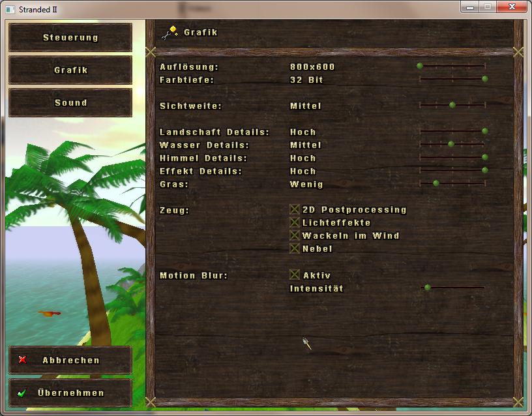Viewport: 532px width, 416px height.
Task: Switch to the Grafik settings tab
Action: pyautogui.click(x=70, y=70)
